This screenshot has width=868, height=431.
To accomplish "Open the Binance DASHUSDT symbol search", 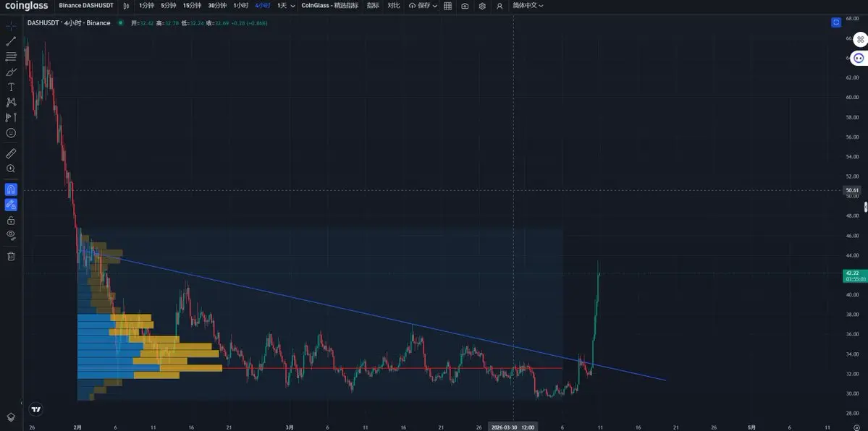I will click(x=86, y=6).
